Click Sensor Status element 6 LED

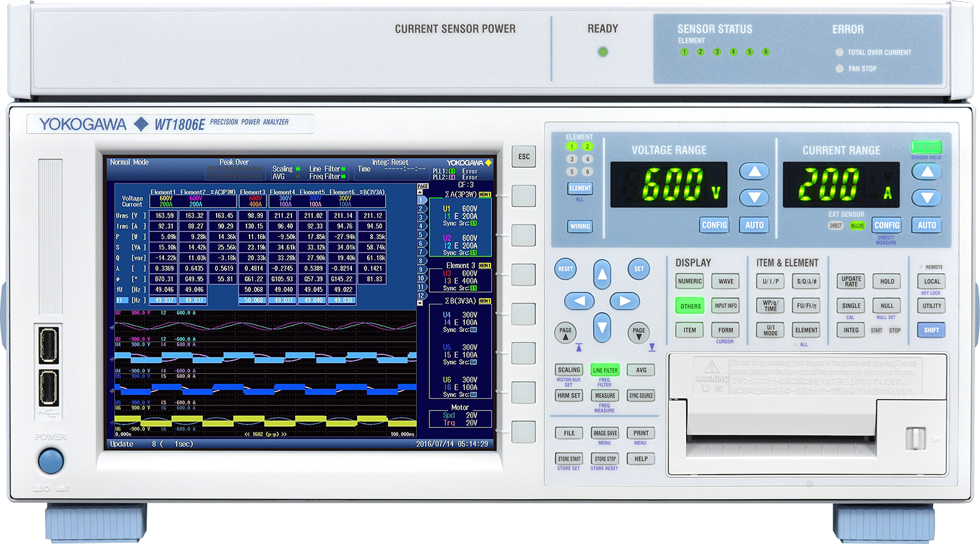[765, 52]
